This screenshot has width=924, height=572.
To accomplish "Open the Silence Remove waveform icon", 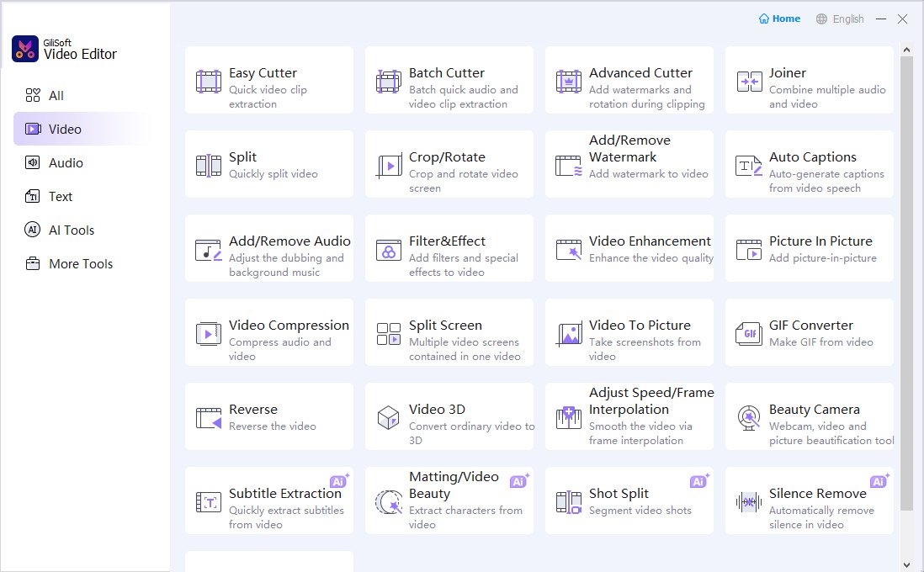I will (749, 502).
